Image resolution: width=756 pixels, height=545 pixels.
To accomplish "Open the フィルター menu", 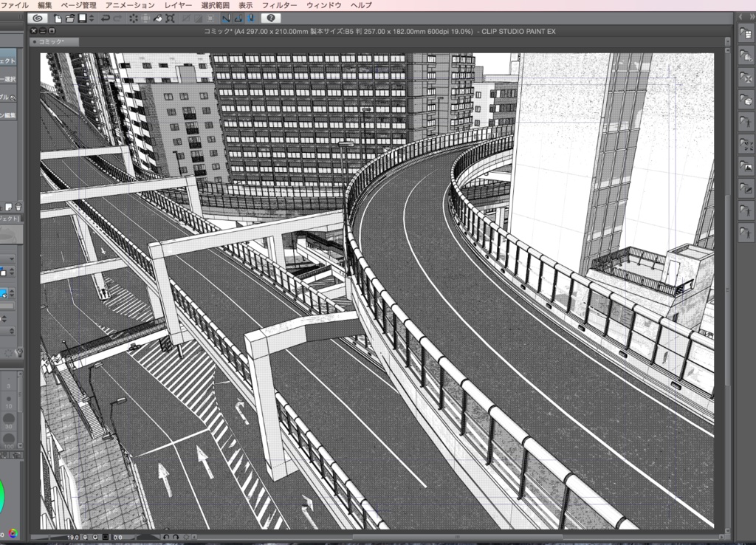I will point(280,5).
